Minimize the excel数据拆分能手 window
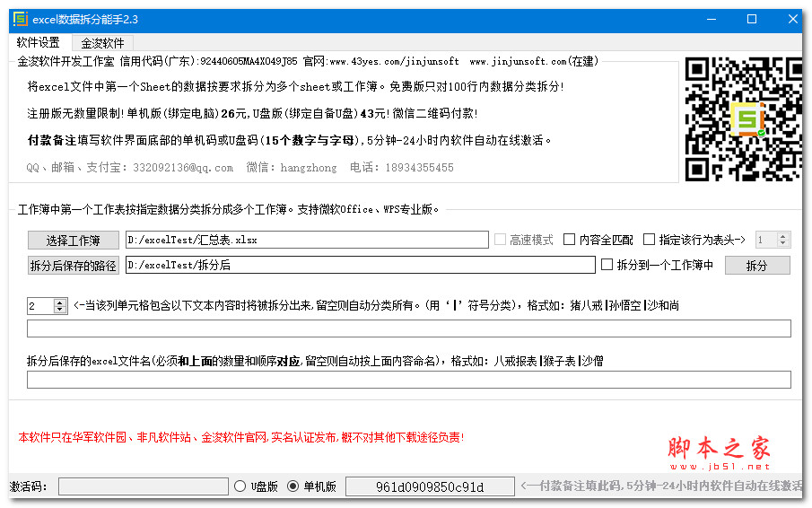This screenshot has width=812, height=508. tap(712, 19)
